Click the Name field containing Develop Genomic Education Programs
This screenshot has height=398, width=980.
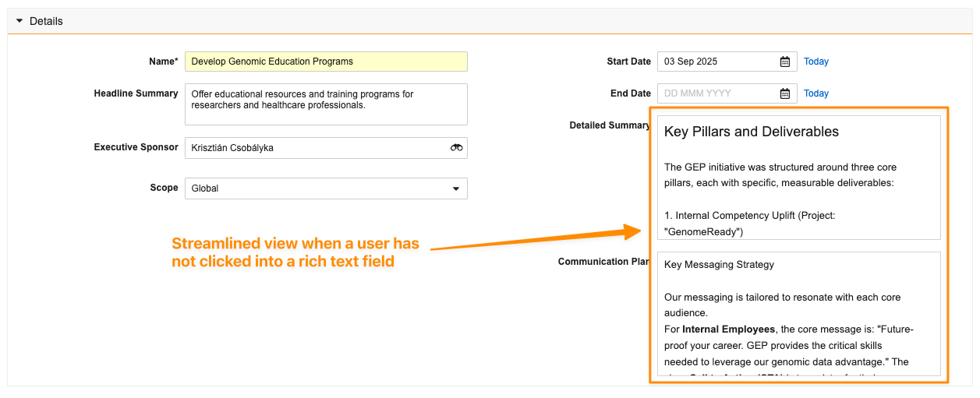325,62
